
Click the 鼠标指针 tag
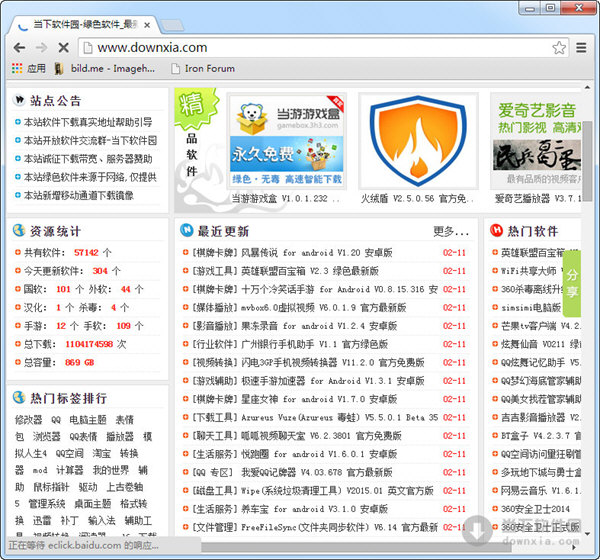(51, 487)
